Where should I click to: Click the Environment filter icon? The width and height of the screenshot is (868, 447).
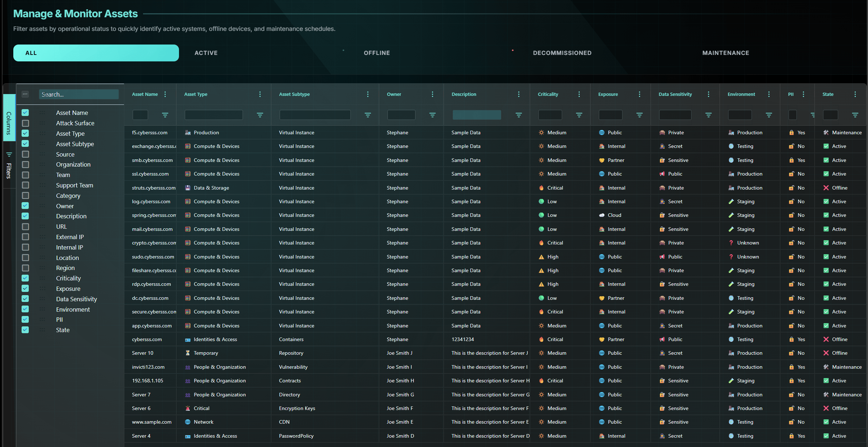[x=769, y=115]
